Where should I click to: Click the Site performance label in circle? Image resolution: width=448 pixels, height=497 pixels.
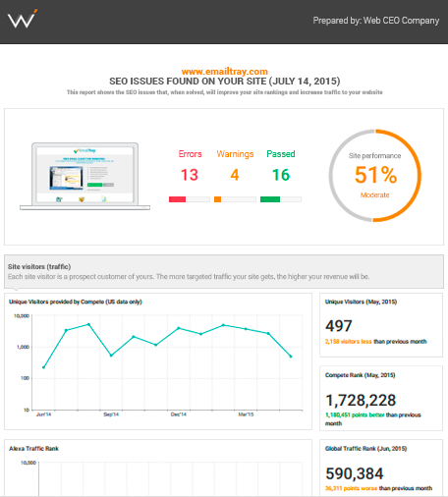tap(374, 156)
